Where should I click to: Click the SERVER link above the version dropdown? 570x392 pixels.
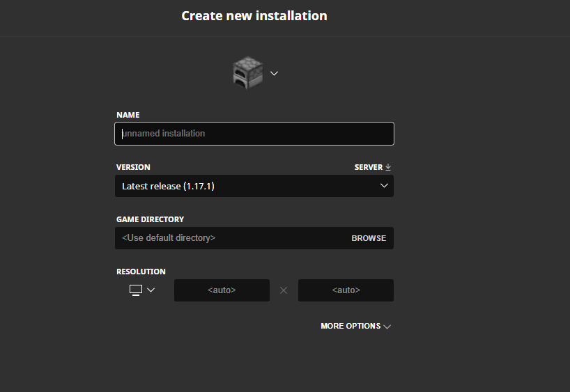tap(368, 167)
